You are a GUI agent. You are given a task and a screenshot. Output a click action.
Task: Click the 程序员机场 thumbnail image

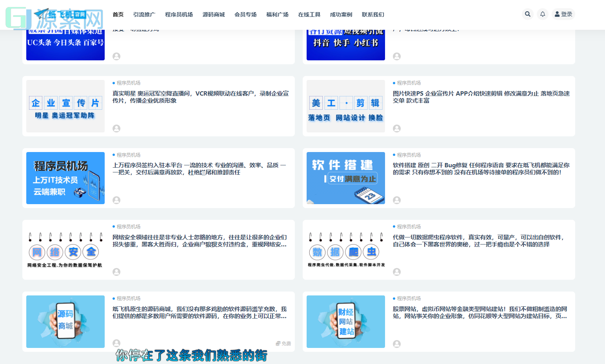click(x=65, y=178)
